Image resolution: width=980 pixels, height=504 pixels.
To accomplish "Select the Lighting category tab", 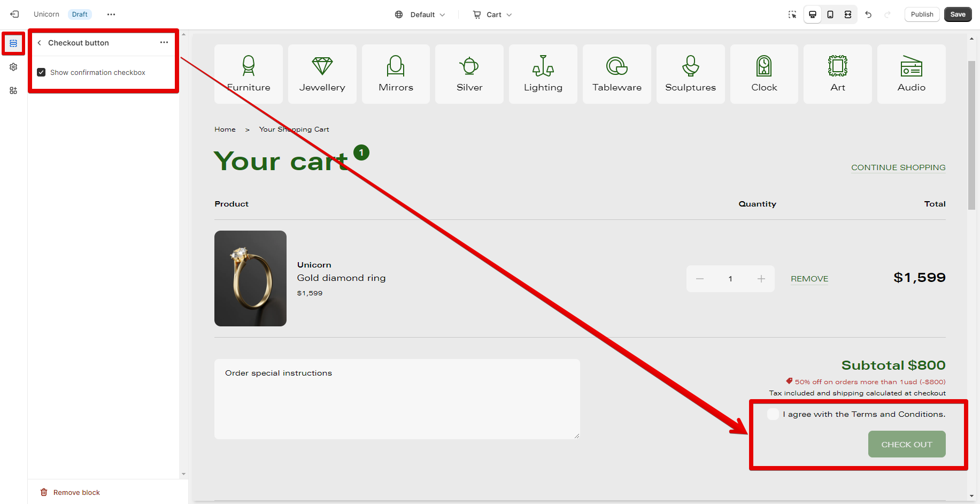I will (543, 74).
